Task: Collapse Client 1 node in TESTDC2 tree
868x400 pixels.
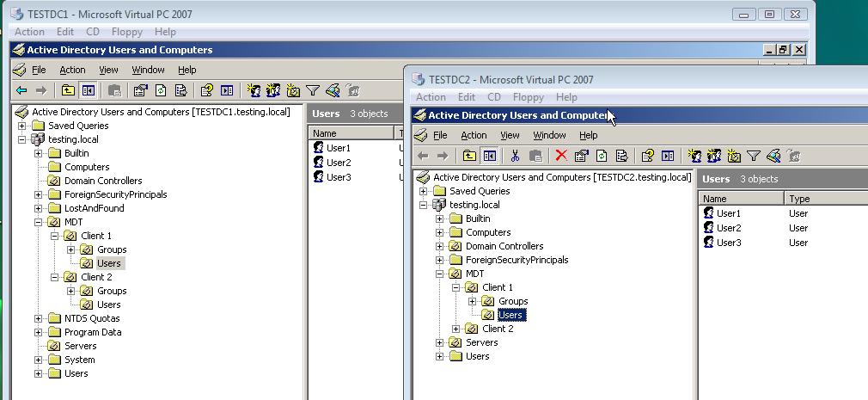Action: coord(456,287)
